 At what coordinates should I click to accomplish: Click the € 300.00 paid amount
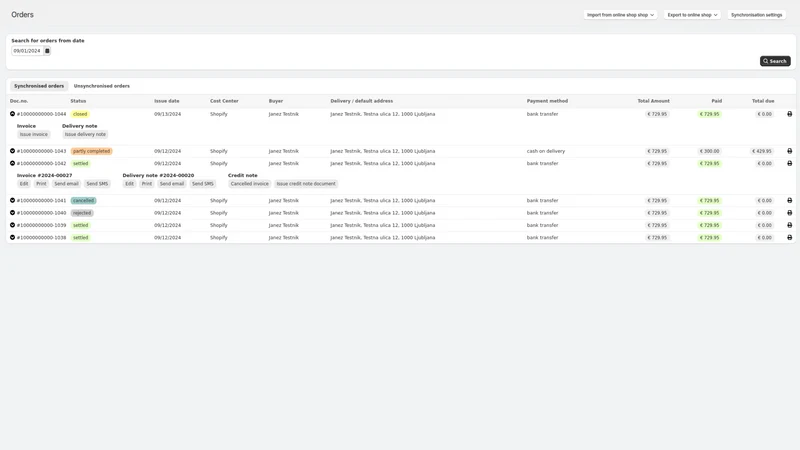click(x=709, y=151)
